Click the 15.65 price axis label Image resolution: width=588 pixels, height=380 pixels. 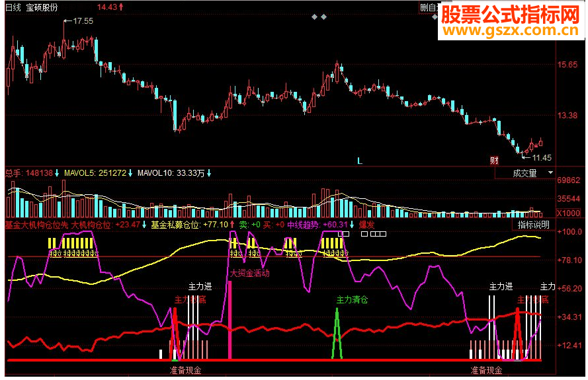pos(567,65)
